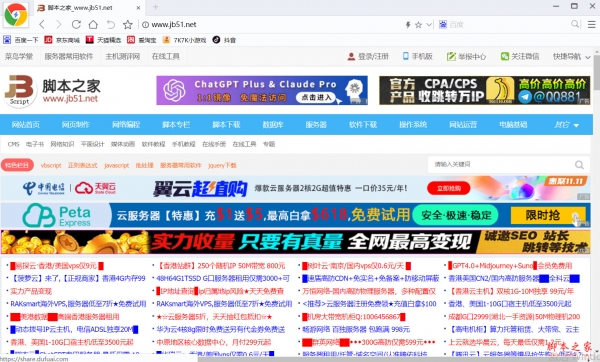Image resolution: width=600 pixels, height=362 pixels.
Task: Click the browser forward arrow
Action: click(59, 24)
